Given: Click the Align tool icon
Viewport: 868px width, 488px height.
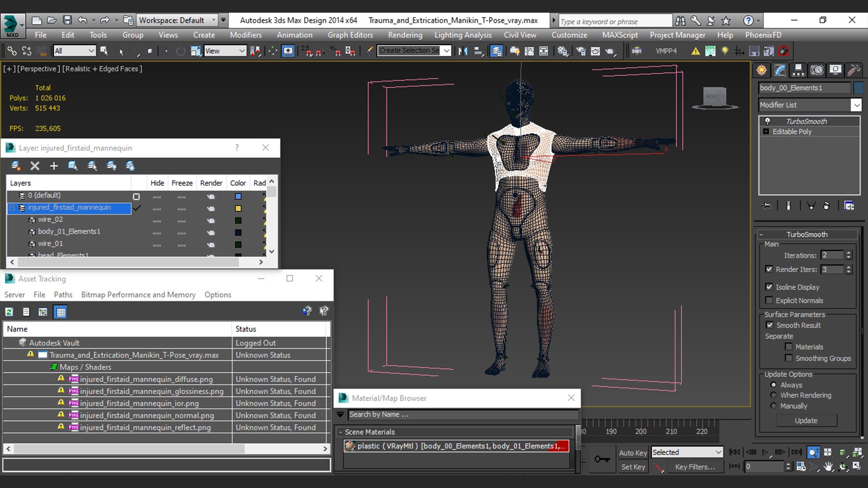Looking at the screenshot, I should [479, 51].
